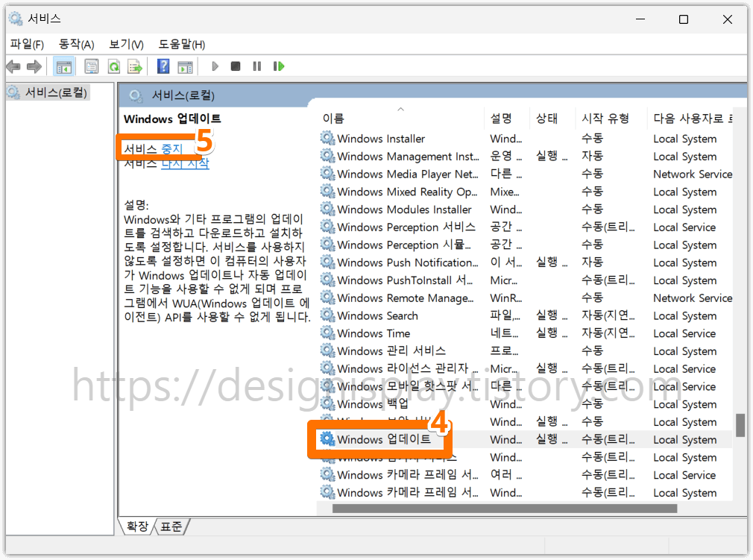Click the Restart service icon

279,66
